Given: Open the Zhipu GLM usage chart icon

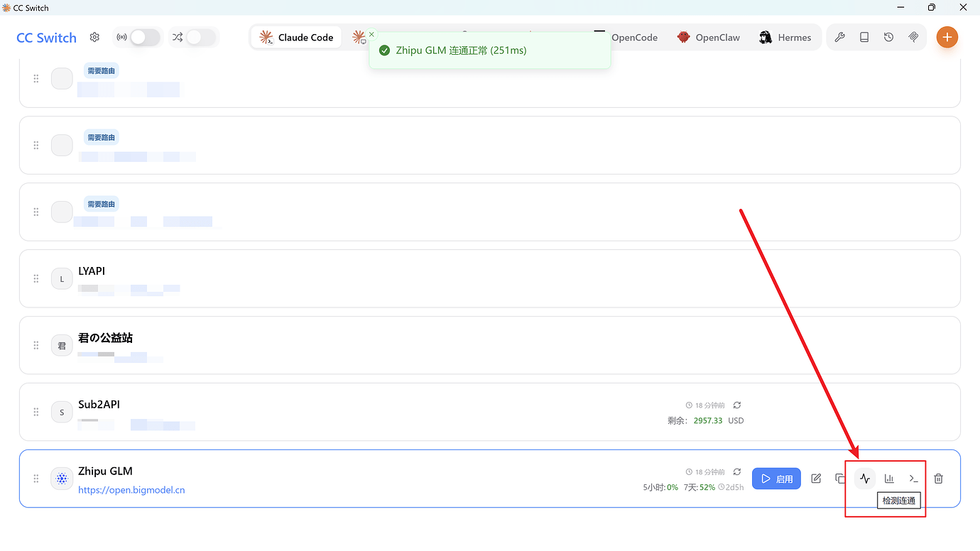Looking at the screenshot, I should (889, 479).
